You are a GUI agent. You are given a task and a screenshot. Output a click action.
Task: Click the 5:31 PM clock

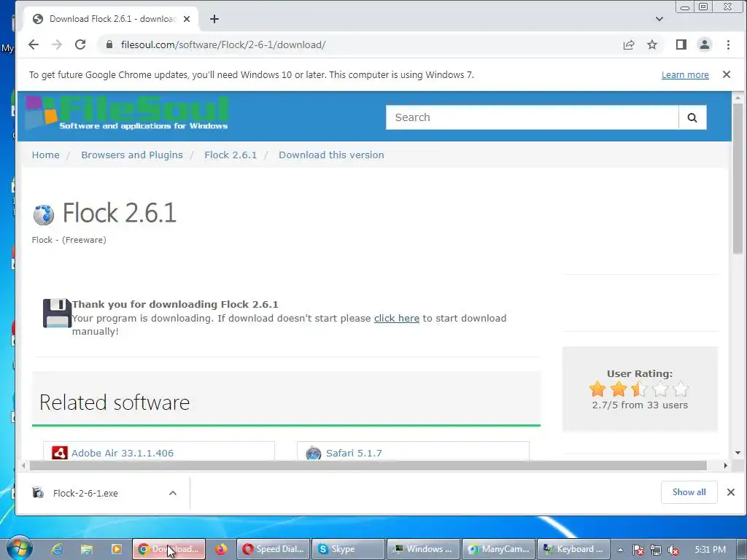(711, 550)
